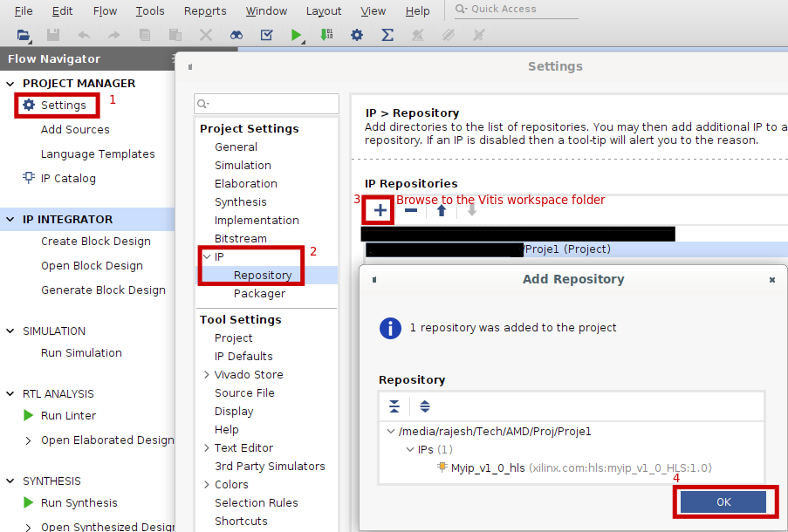788x532 pixels.
Task: Add an IP repository with plus icon
Action: point(380,210)
